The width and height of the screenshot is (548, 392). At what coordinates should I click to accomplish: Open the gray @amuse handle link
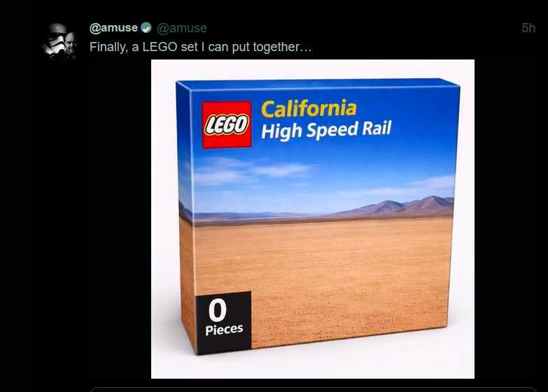(x=181, y=28)
